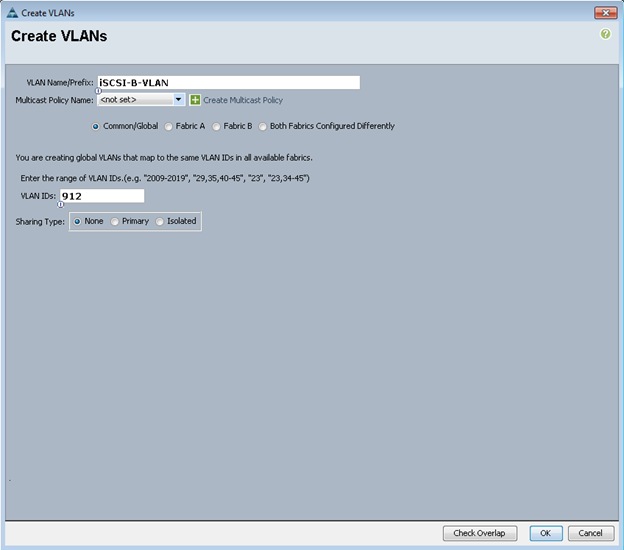624x550 pixels.
Task: Set Sharing Type to Isolated
Action: (x=160, y=222)
